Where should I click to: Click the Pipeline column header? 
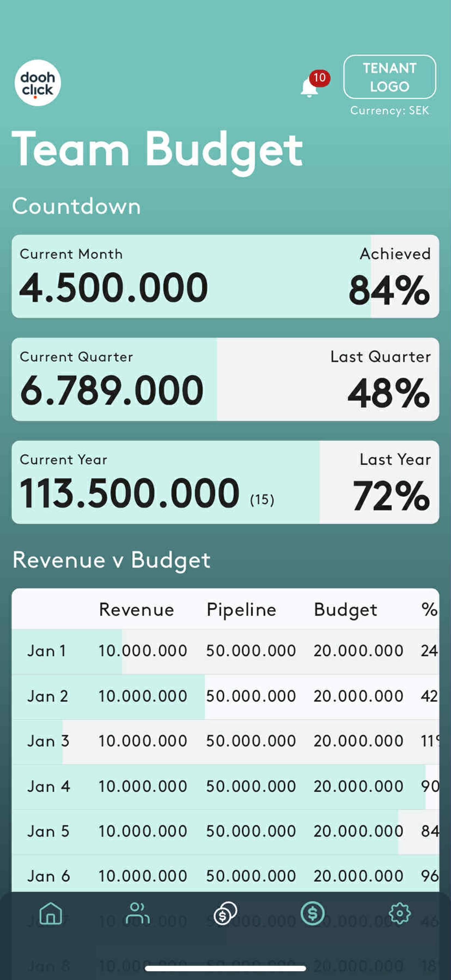(241, 610)
